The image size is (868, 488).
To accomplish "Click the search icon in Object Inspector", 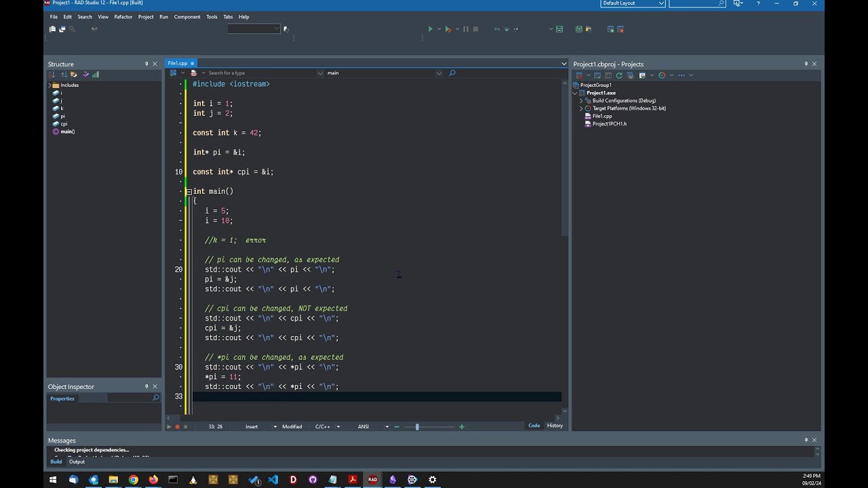I will point(155,398).
